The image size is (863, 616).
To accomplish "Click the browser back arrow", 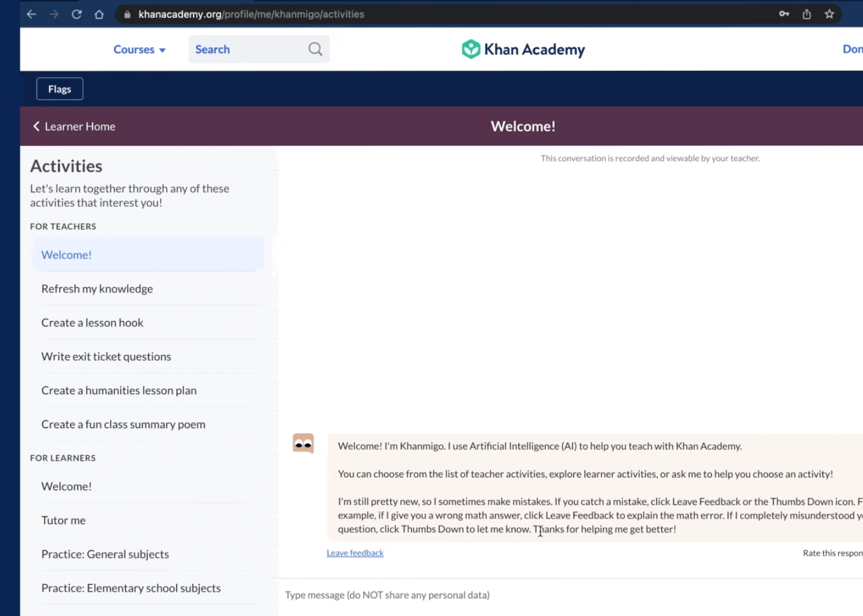I will tap(31, 14).
